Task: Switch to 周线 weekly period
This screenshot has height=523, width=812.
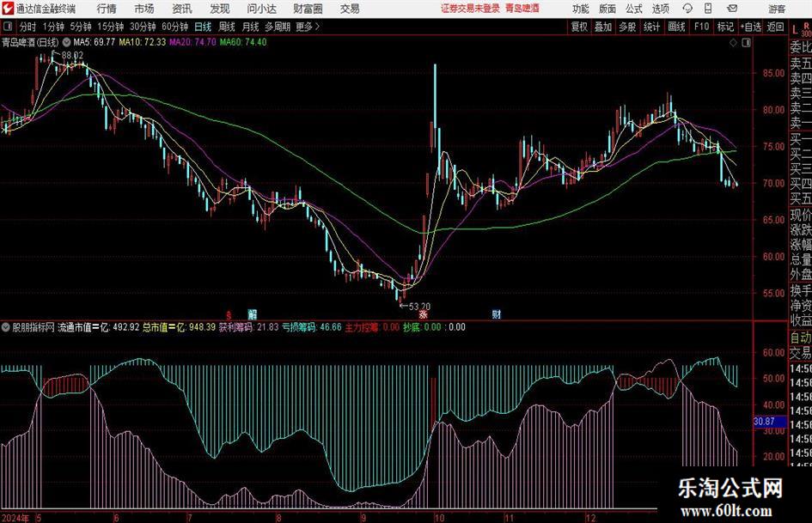Action: pyautogui.click(x=226, y=27)
